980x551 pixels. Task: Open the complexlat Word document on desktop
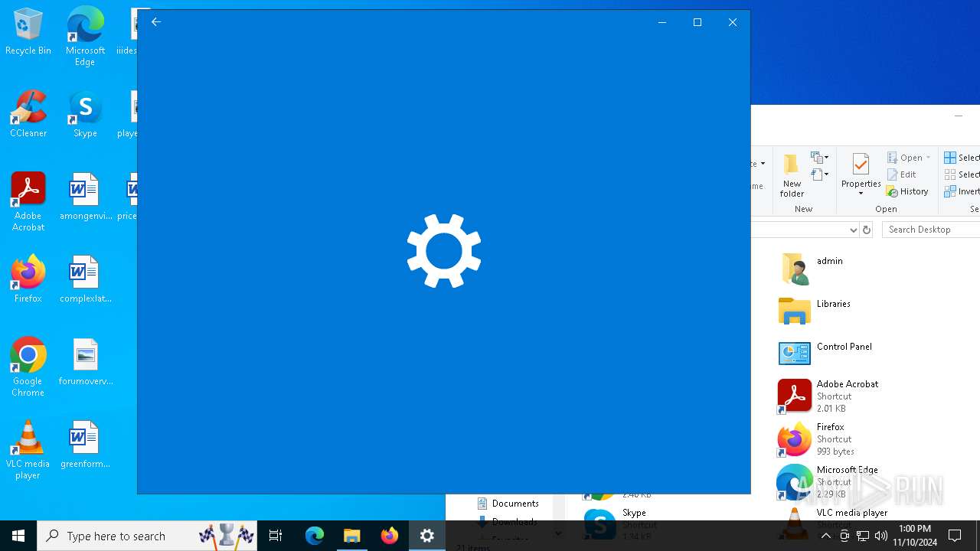click(x=85, y=280)
